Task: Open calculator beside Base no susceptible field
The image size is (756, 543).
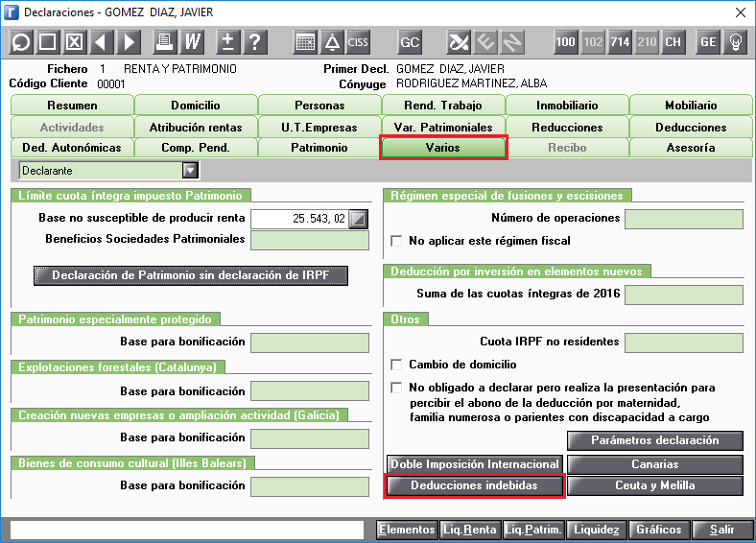Action: click(x=358, y=219)
